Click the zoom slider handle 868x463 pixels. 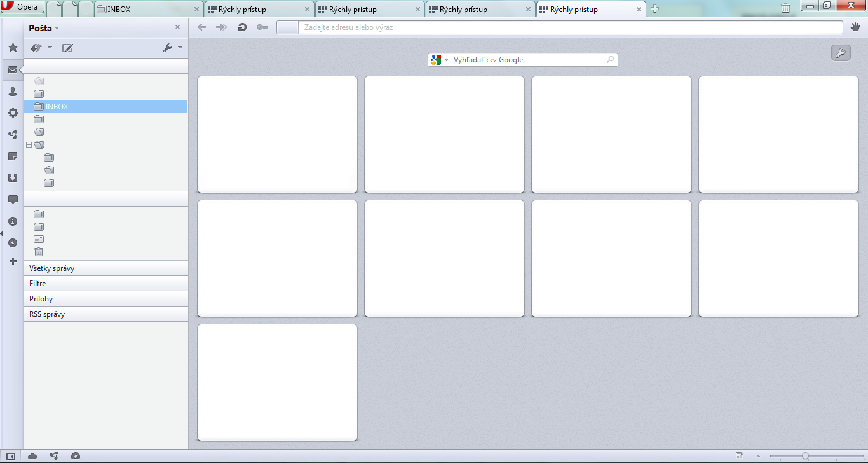(x=805, y=456)
